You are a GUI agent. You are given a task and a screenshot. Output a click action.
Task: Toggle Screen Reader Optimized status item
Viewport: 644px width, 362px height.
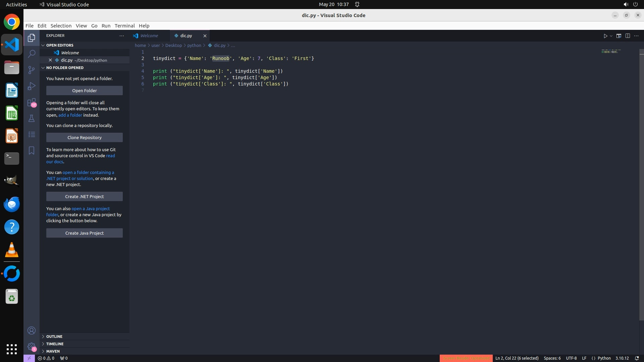pos(466,358)
